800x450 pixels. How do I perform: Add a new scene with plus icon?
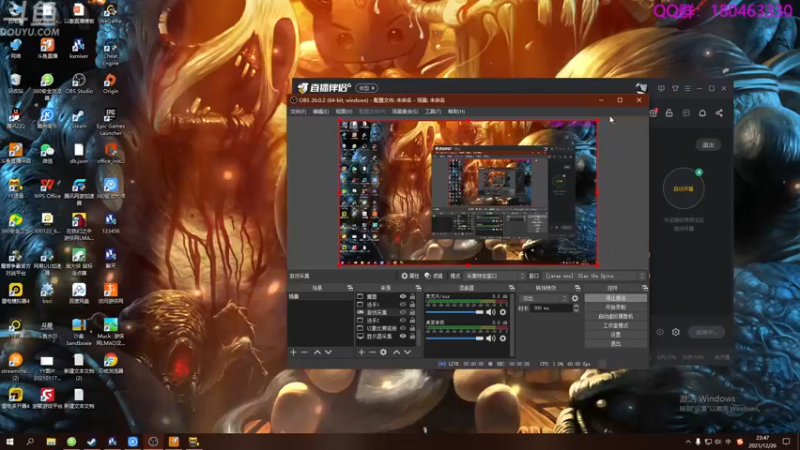pos(293,352)
